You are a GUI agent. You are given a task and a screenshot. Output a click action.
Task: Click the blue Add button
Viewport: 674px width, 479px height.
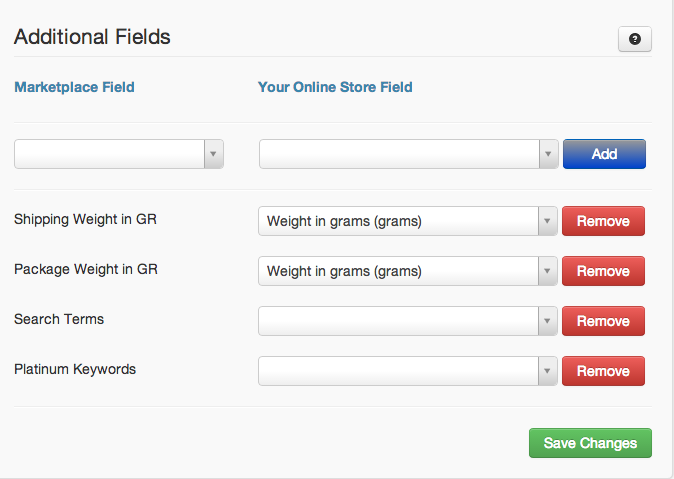(604, 154)
